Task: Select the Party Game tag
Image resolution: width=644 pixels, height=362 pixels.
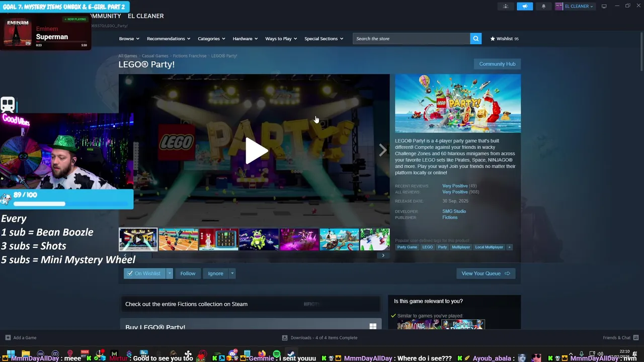Action: click(407, 247)
